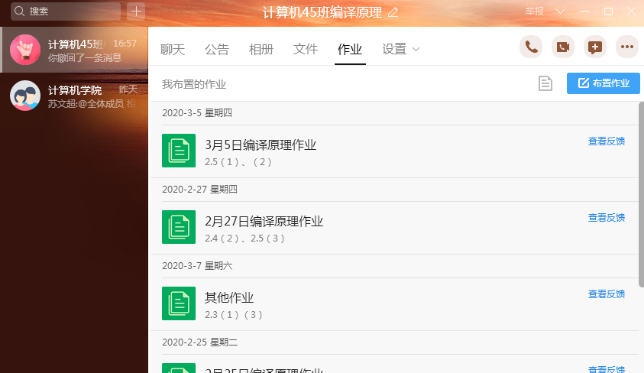Click the homework list vertical scrollbar
This screenshot has width=644, height=373.
click(x=641, y=195)
